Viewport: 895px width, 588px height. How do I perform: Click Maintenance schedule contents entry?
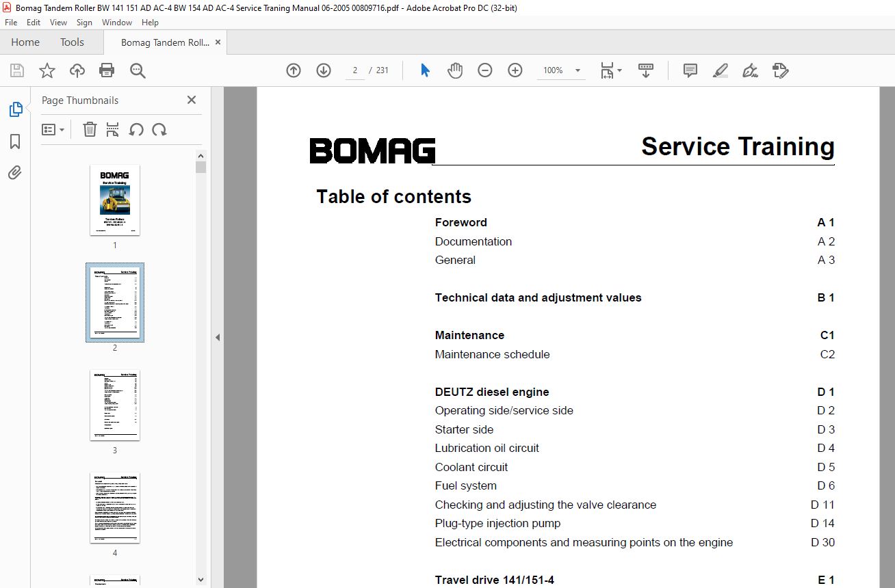coord(493,354)
